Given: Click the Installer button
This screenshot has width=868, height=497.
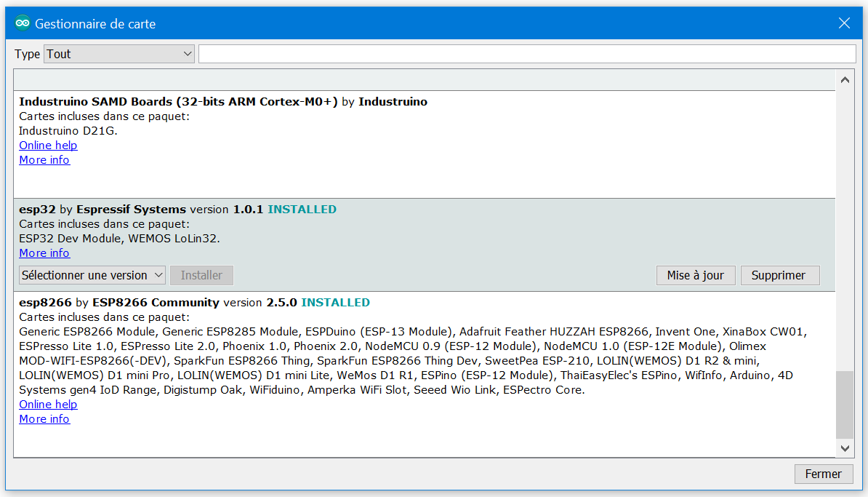Looking at the screenshot, I should (201, 275).
